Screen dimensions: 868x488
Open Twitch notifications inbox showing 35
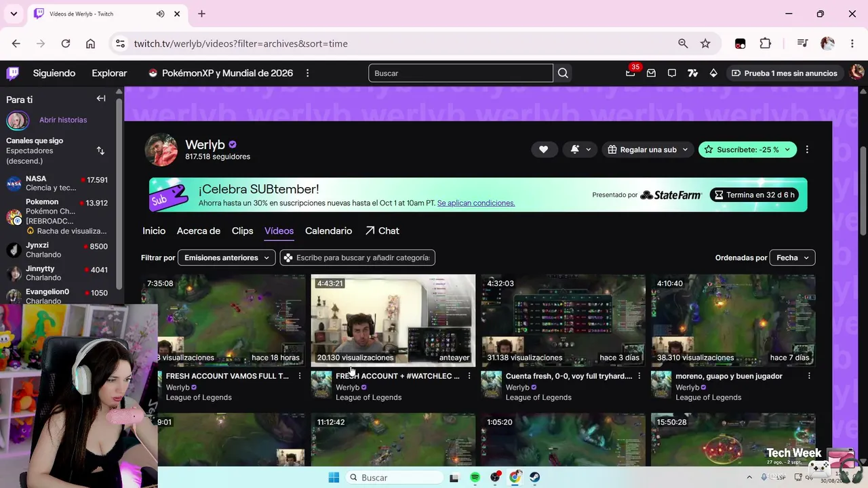pos(631,73)
